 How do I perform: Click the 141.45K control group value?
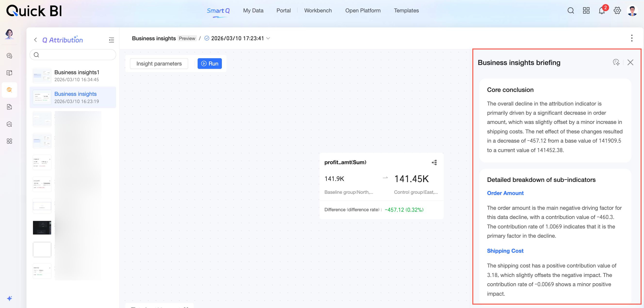411,179
